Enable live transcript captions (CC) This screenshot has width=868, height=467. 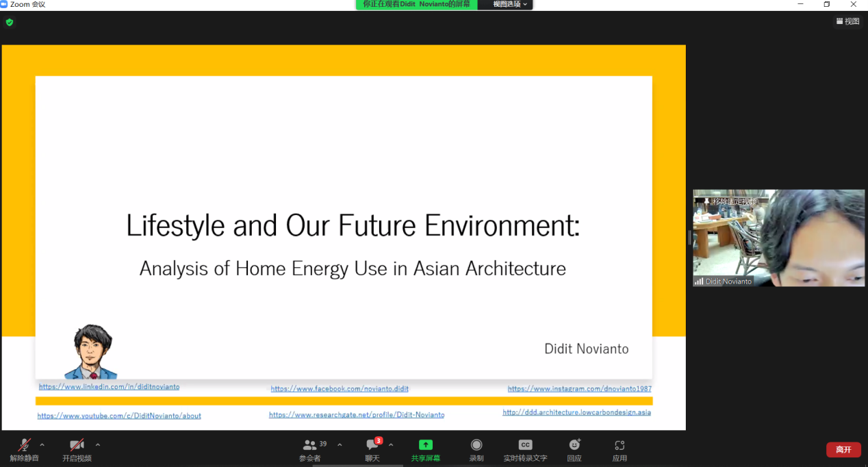coord(525,446)
